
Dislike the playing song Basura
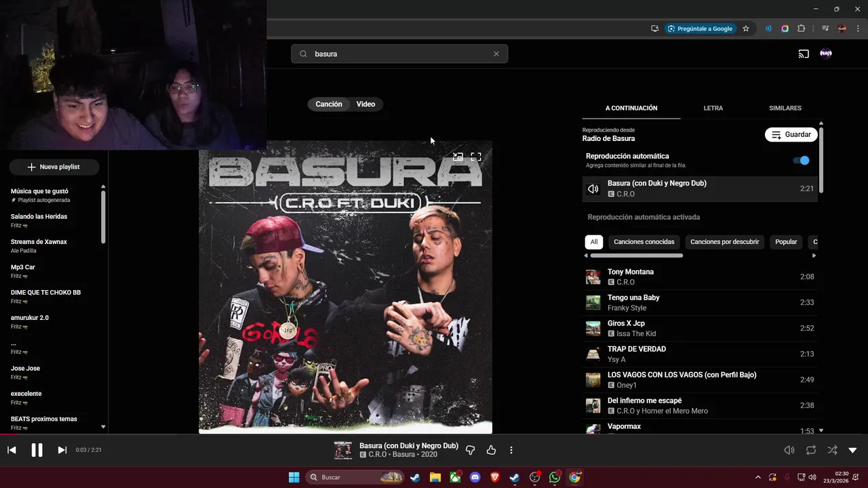coord(471,450)
